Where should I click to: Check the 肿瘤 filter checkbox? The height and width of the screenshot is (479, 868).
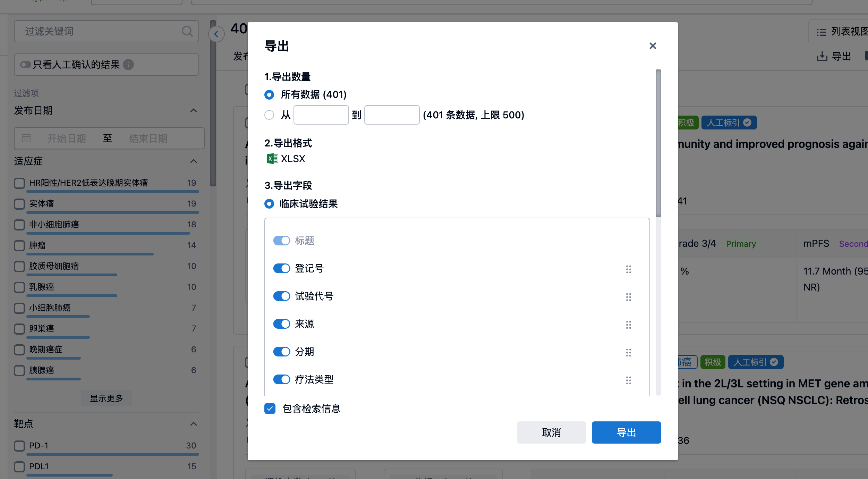click(19, 245)
